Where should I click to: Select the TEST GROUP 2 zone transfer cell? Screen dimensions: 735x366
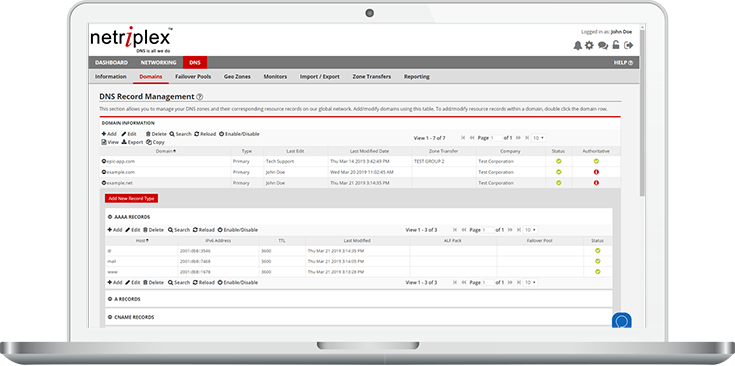[x=444, y=161]
